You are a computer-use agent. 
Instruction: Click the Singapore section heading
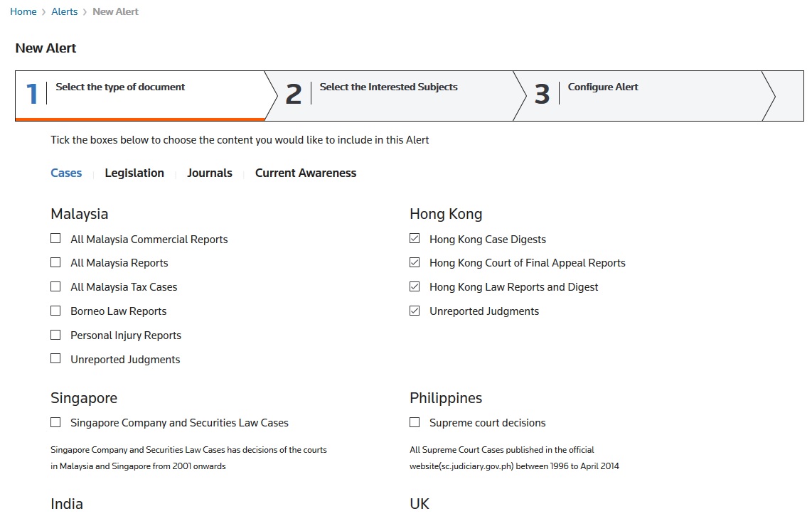point(84,398)
